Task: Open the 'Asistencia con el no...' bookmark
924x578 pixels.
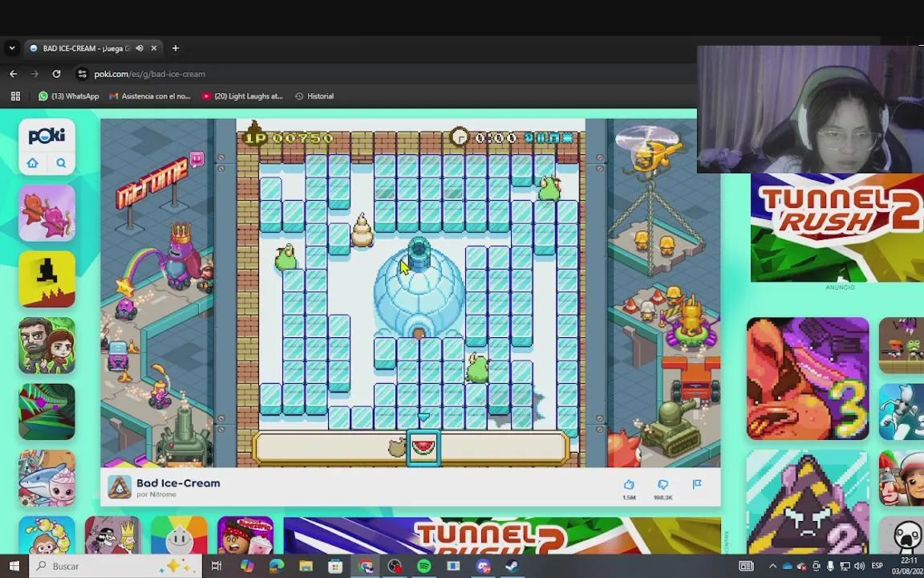Action: (150, 96)
